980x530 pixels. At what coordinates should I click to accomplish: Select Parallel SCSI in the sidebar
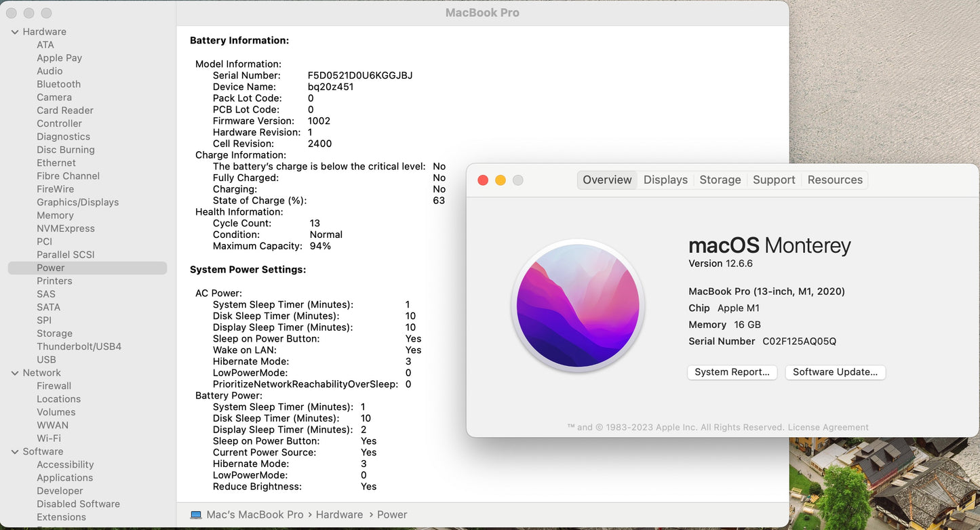click(x=66, y=255)
